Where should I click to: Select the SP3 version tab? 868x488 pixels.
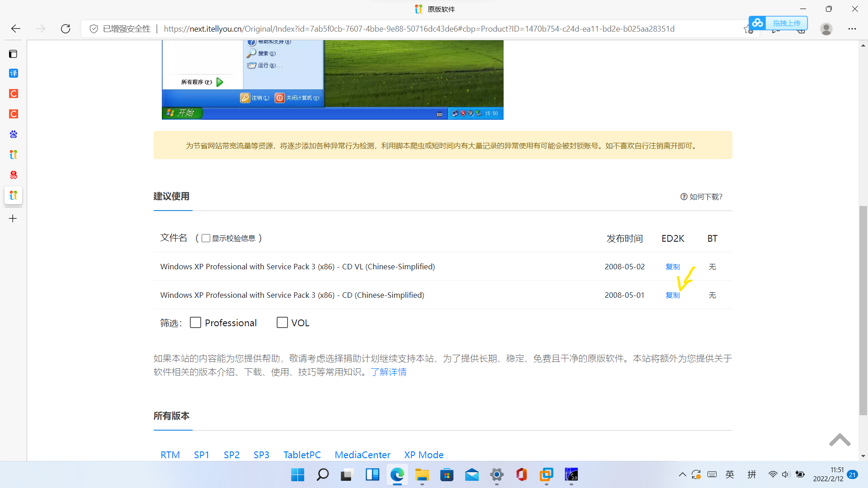(x=261, y=455)
